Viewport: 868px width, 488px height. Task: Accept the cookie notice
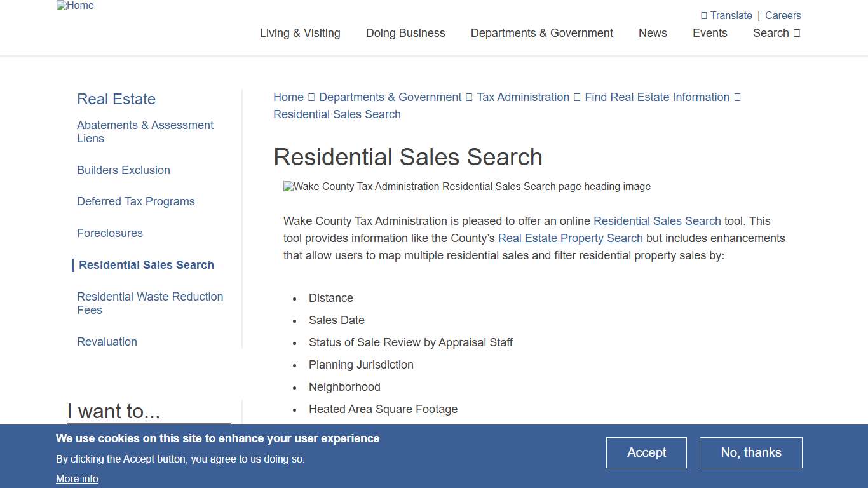point(646,452)
